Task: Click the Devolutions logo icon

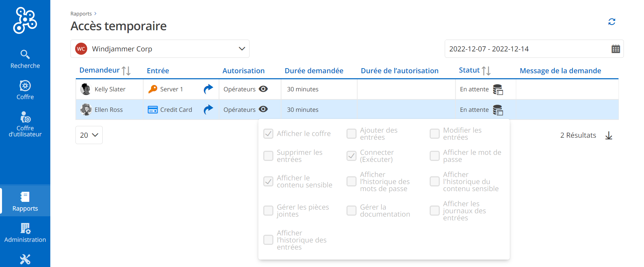Action: click(x=25, y=20)
